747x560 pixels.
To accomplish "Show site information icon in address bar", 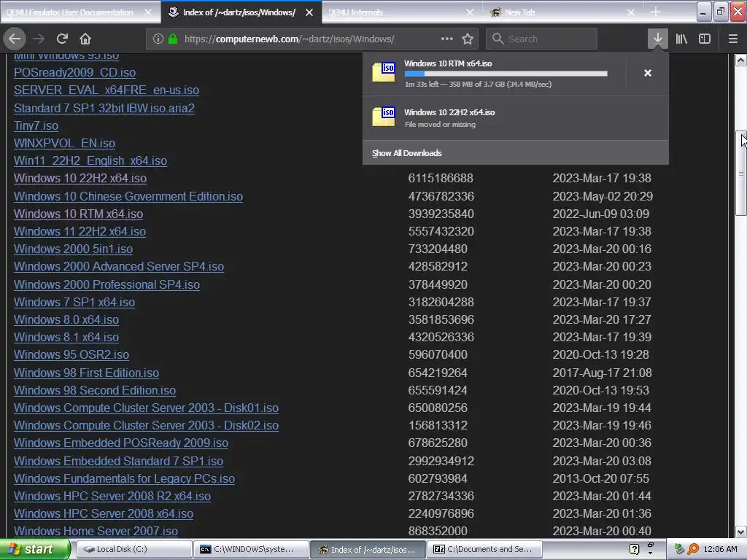I will 158,39.
